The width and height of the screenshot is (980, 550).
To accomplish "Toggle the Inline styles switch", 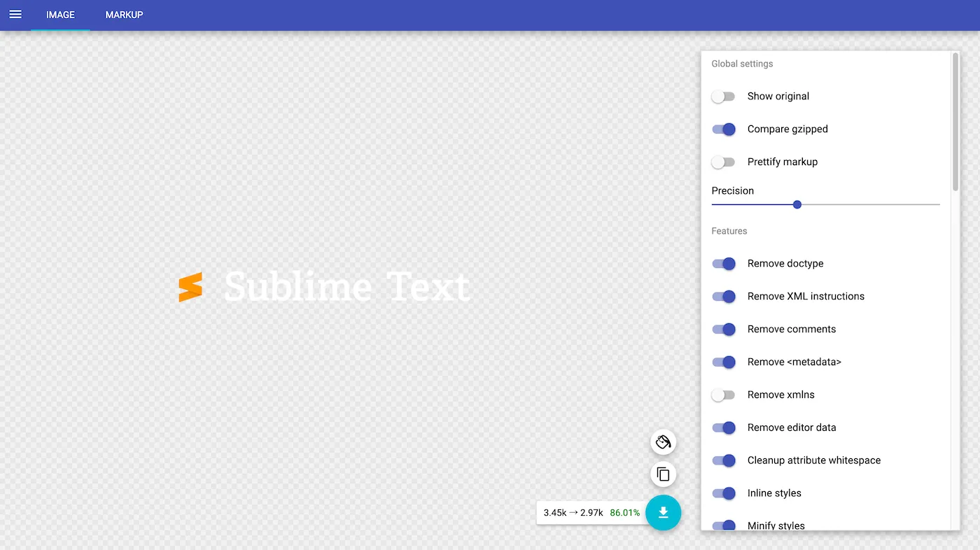I will click(723, 493).
